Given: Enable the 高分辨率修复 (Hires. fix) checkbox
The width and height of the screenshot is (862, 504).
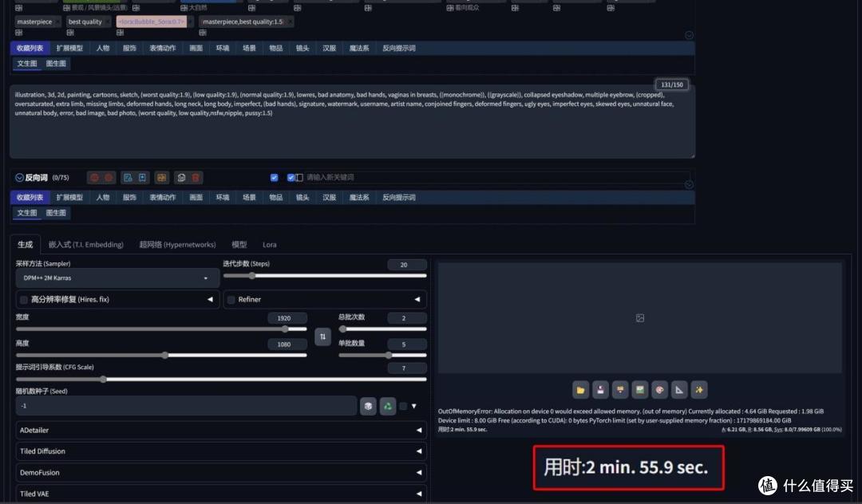Looking at the screenshot, I should [24, 300].
